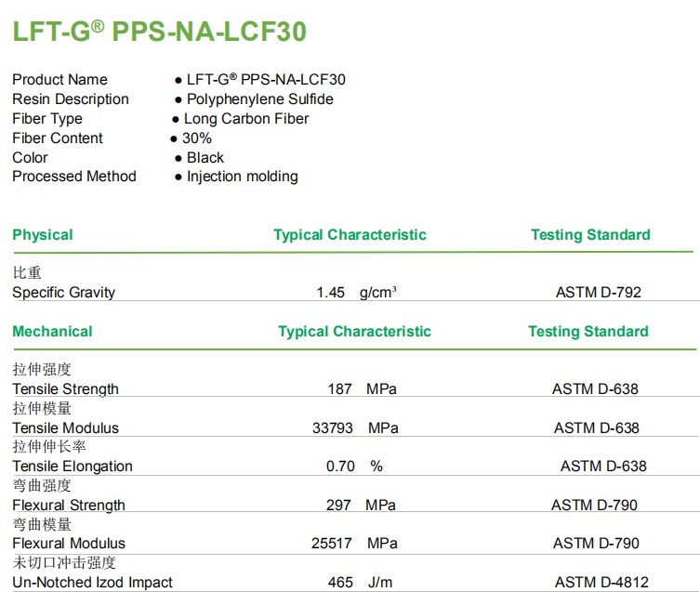Click the Chinese label '比重'
Viewport: 700px width, 592px height.
pos(27,273)
